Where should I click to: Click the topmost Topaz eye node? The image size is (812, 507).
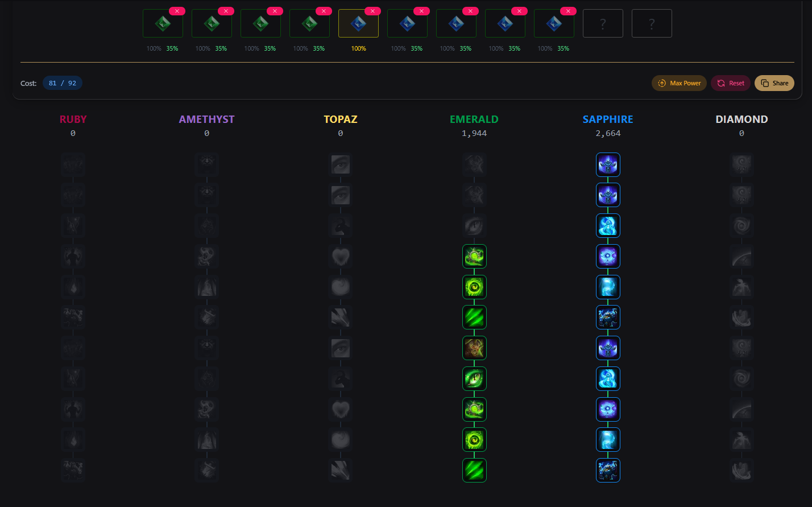tap(341, 165)
